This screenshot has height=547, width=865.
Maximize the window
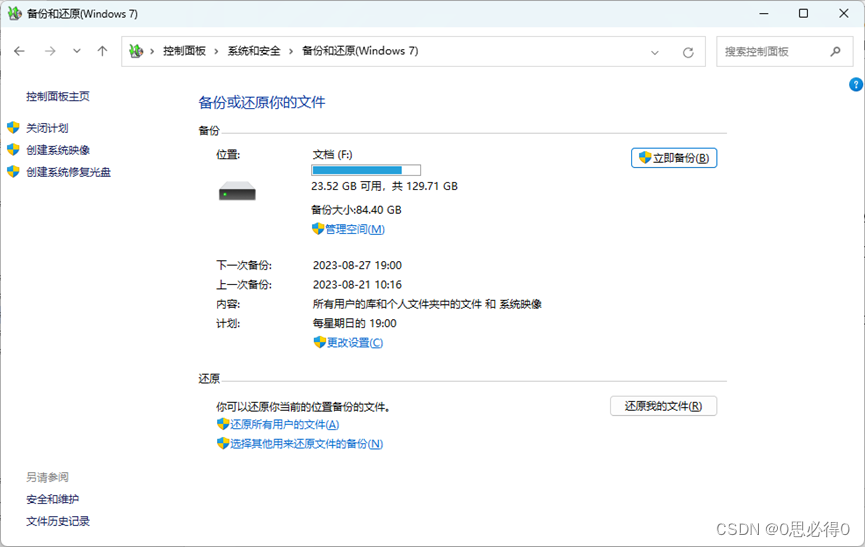coord(803,14)
